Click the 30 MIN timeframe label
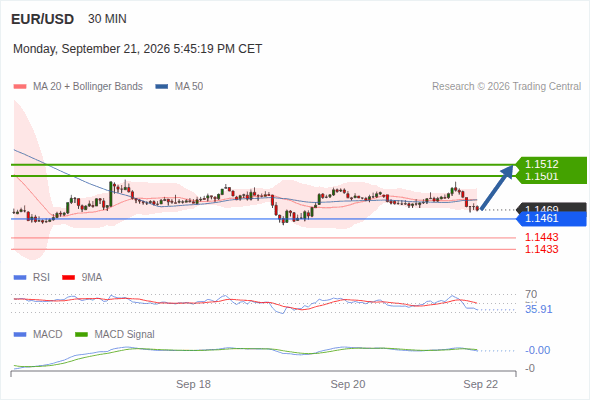Viewport: 590px width, 400px height. (107, 19)
